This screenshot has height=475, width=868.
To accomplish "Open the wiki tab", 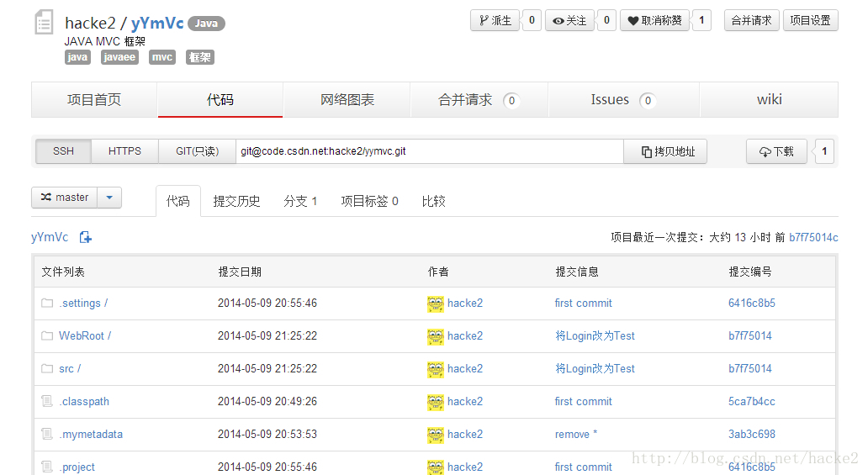I will 770,100.
